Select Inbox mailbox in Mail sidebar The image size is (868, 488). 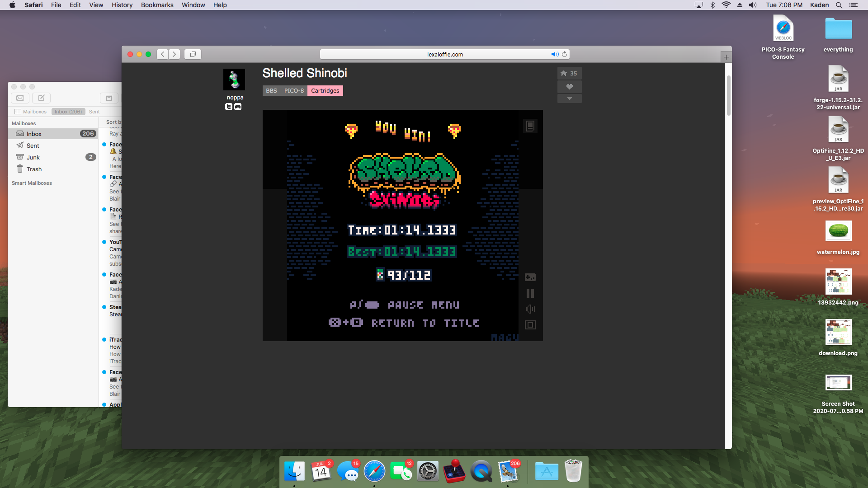(x=53, y=134)
